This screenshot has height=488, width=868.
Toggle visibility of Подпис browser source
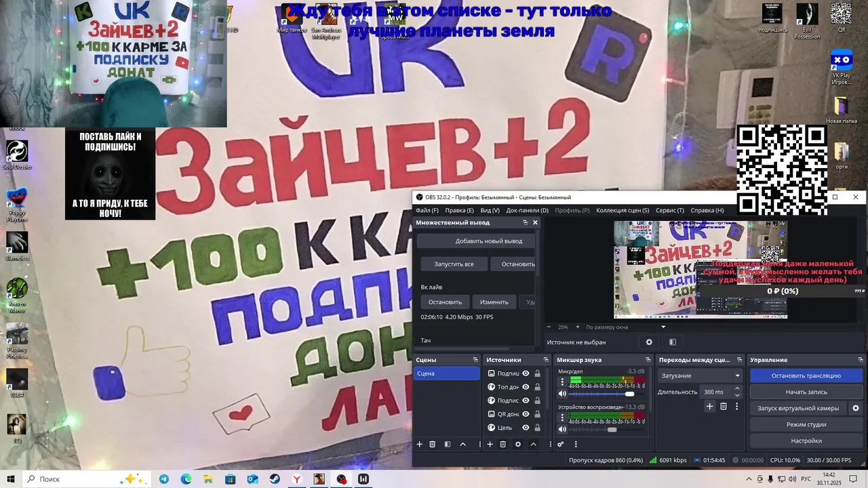[526, 401]
